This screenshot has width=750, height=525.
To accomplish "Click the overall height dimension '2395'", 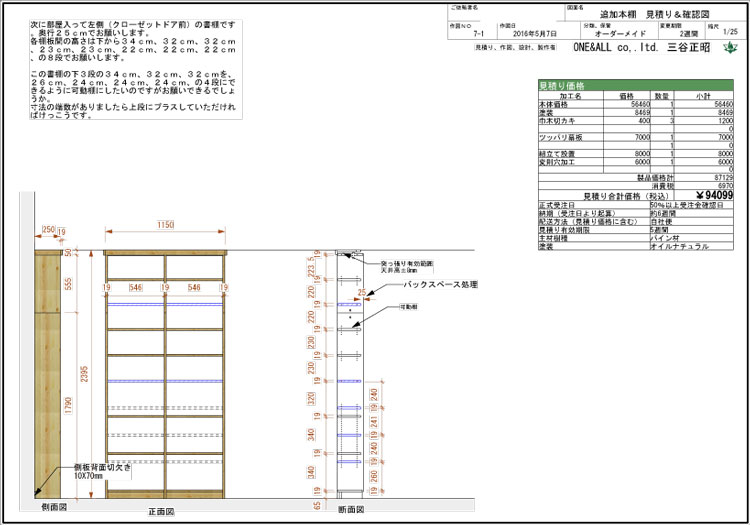I will click(x=84, y=374).
